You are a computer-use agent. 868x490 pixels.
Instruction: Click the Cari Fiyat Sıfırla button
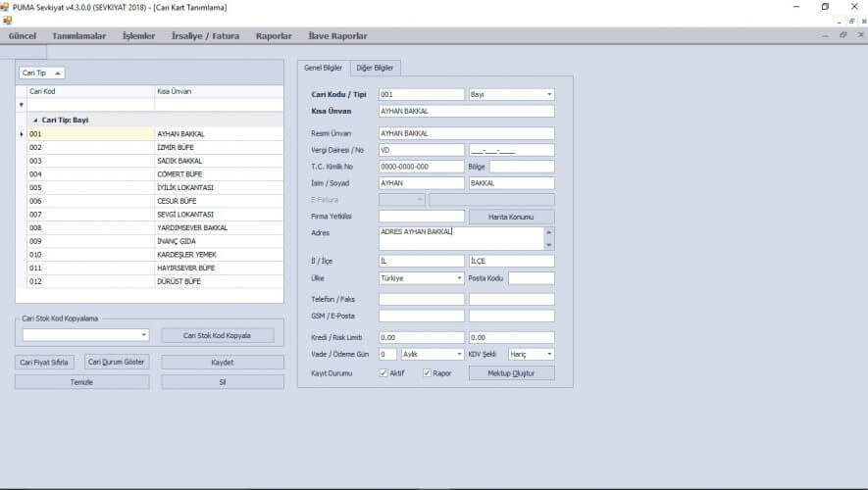[44, 363]
